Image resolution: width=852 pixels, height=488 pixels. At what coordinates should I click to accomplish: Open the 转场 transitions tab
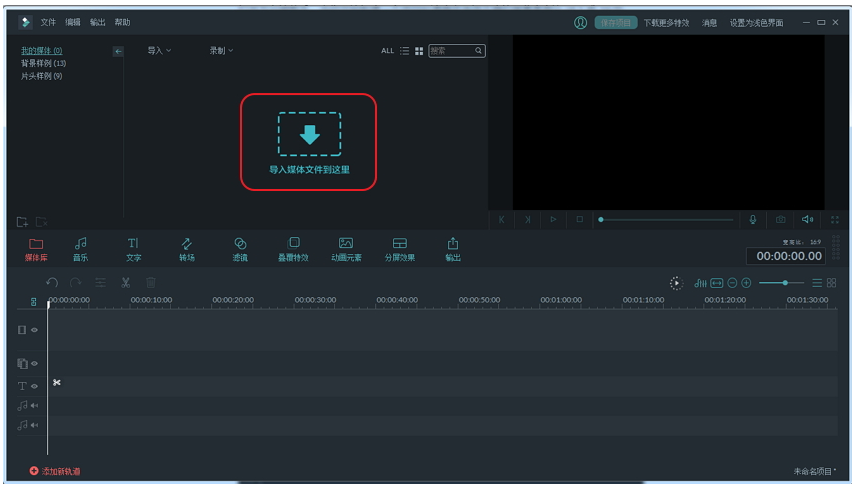(186, 249)
